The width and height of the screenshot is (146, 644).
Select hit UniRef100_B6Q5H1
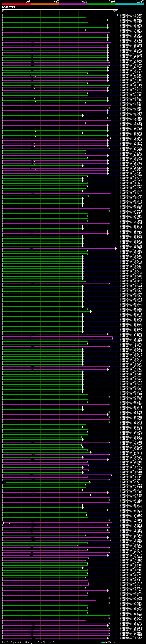point(131,309)
